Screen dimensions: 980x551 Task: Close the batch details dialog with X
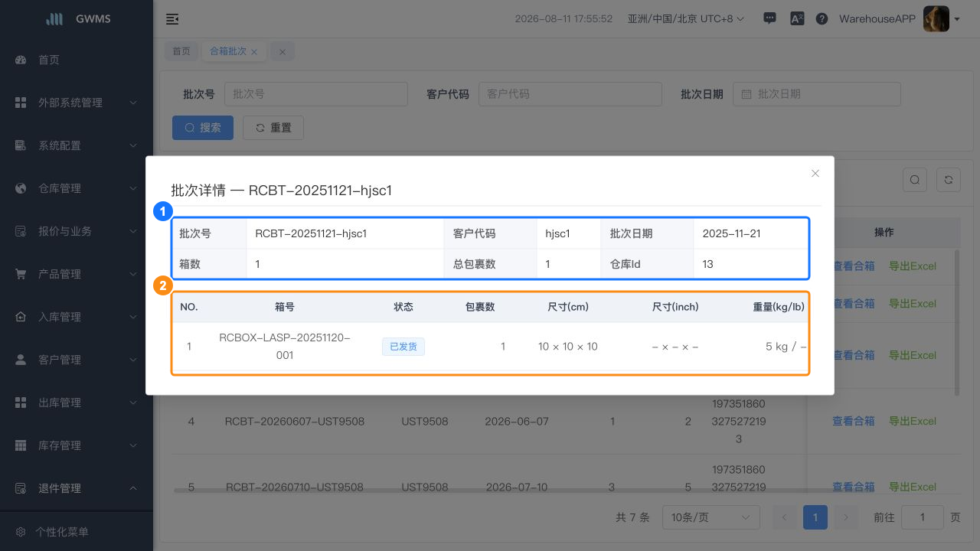(815, 174)
